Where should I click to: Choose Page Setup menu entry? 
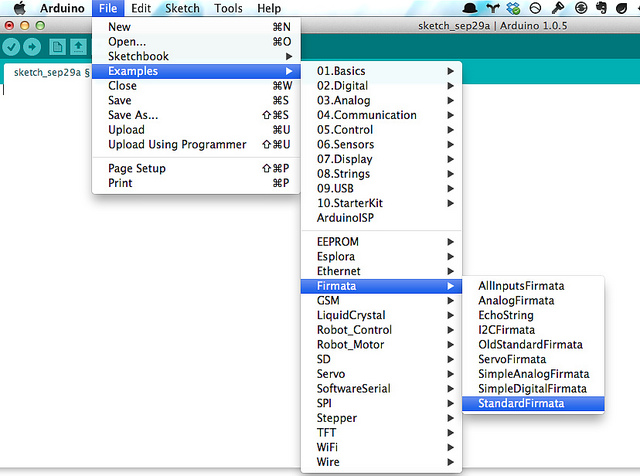pyautogui.click(x=197, y=168)
